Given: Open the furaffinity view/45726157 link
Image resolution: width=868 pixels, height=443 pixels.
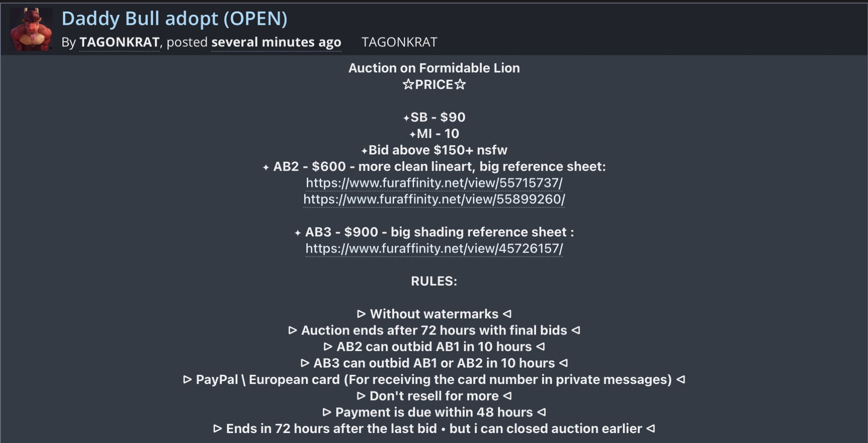Looking at the screenshot, I should 434,249.
